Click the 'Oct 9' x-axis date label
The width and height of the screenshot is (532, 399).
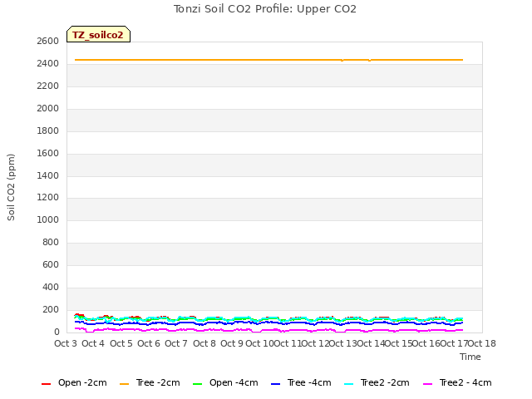[232, 343]
